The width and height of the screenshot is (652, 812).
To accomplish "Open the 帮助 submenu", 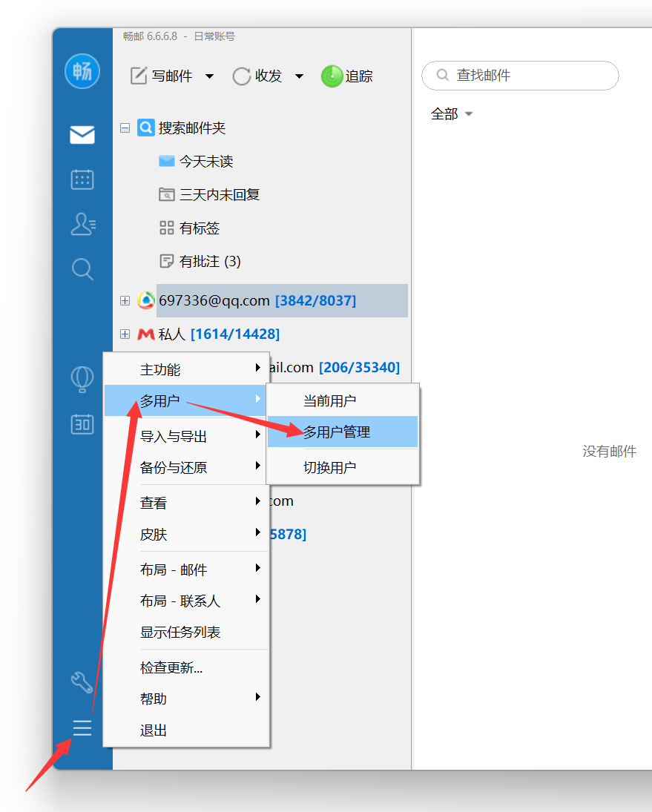I will tap(186, 699).
